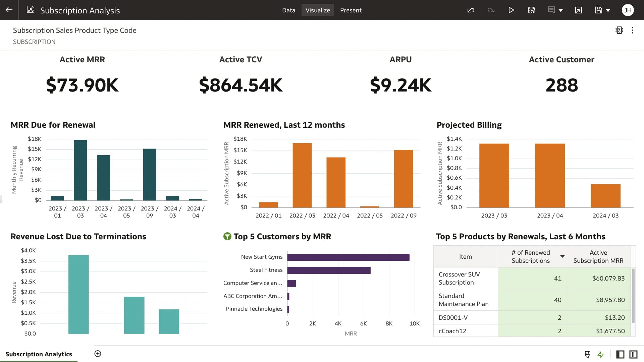This screenshot has height=362, width=644.
Task: Open the JH user profile avatar
Action: click(628, 10)
